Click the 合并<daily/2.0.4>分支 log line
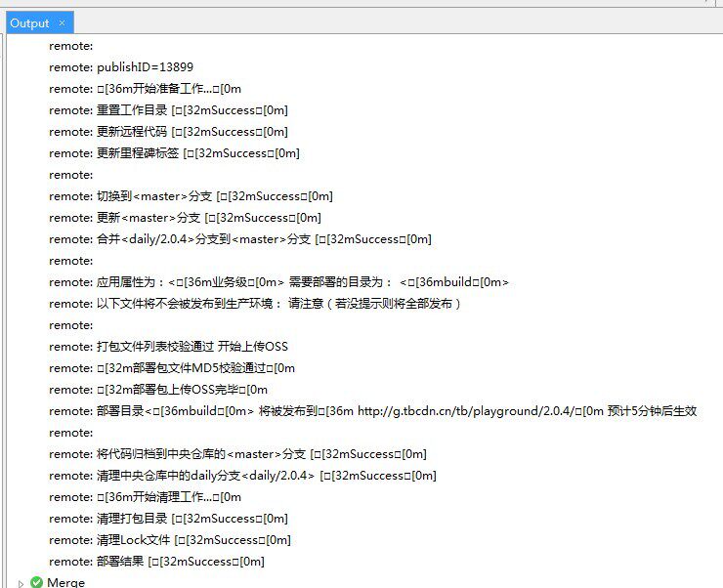Screen dimensions: 723x588 (x=239, y=239)
